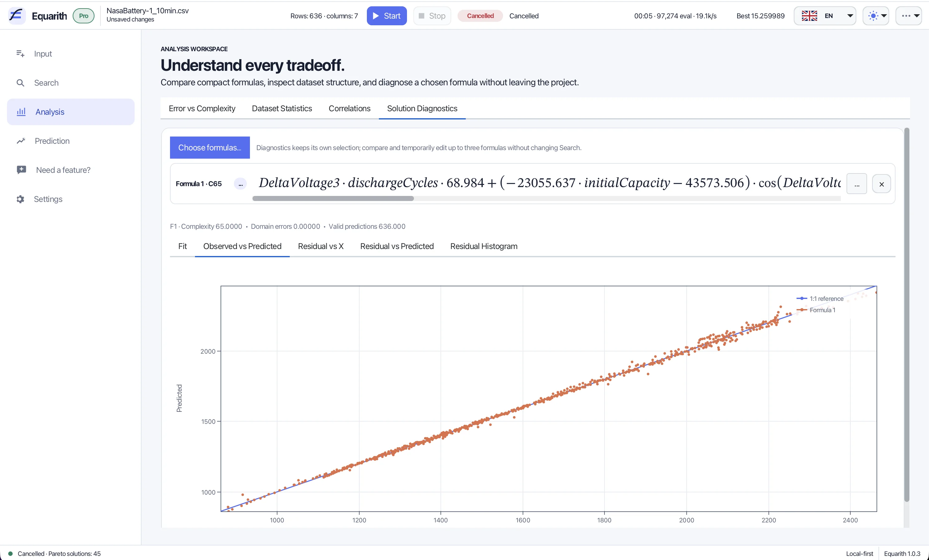Click the diagnostics panel vertical scrollbar
This screenshot has width=929, height=560.
pyautogui.click(x=906, y=315)
